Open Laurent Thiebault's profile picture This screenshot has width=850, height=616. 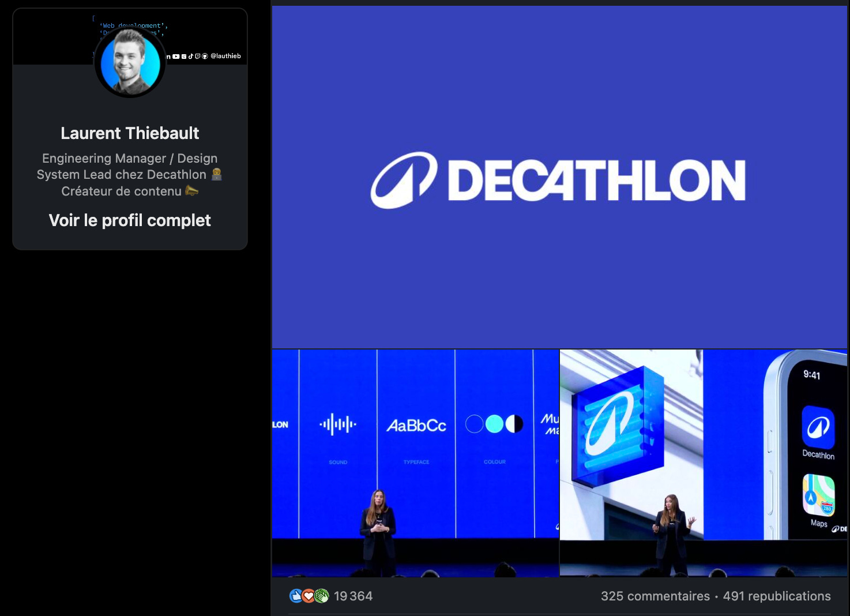click(130, 62)
